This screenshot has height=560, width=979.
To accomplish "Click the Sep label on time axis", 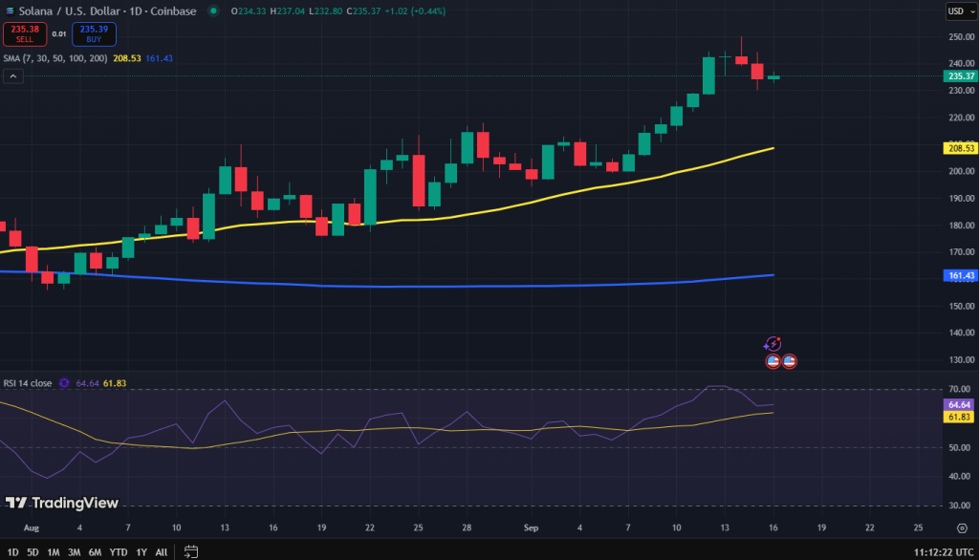I will point(531,528).
